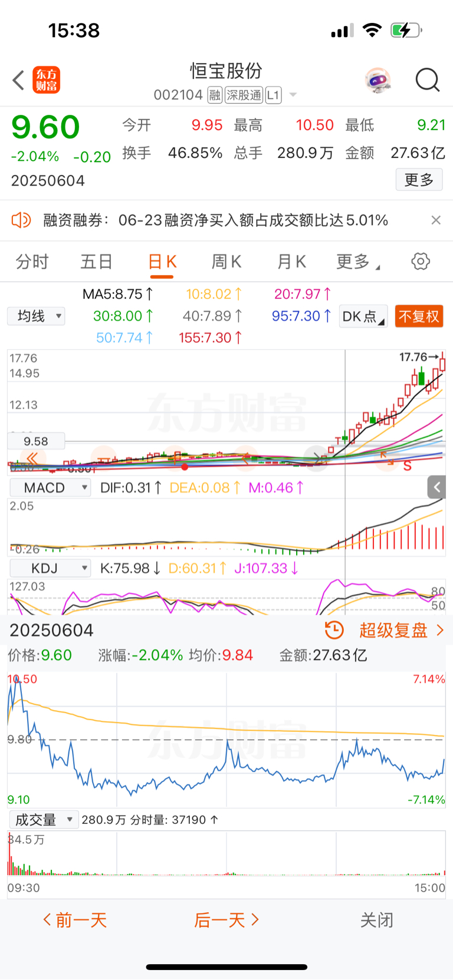Change 不复权 adjustment mode
The image size is (453, 980).
click(419, 316)
